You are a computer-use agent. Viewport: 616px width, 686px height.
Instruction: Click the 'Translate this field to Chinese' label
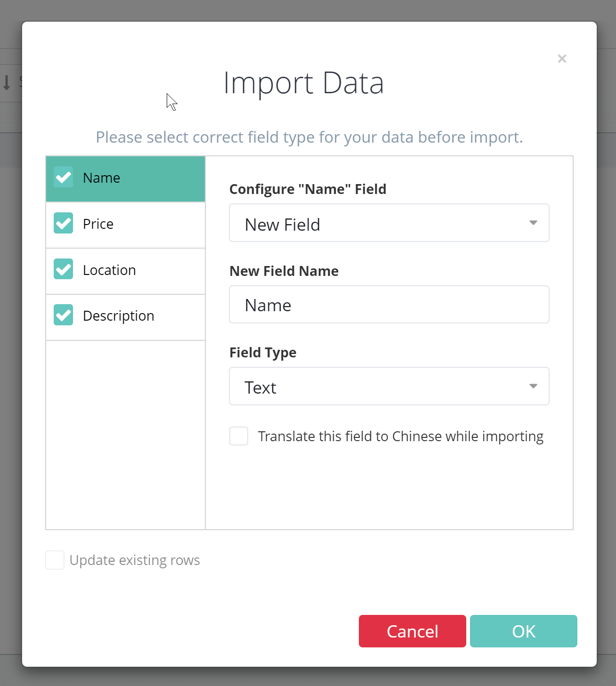coord(400,436)
